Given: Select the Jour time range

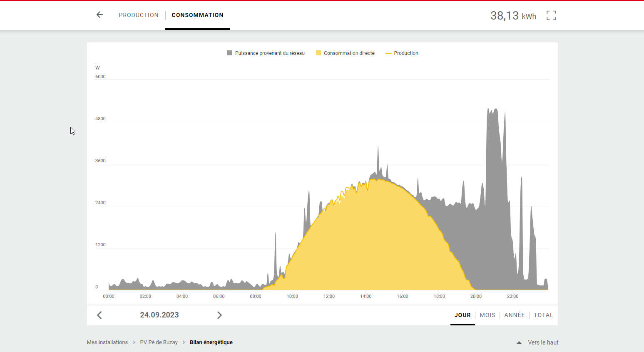Looking at the screenshot, I should click(x=462, y=315).
